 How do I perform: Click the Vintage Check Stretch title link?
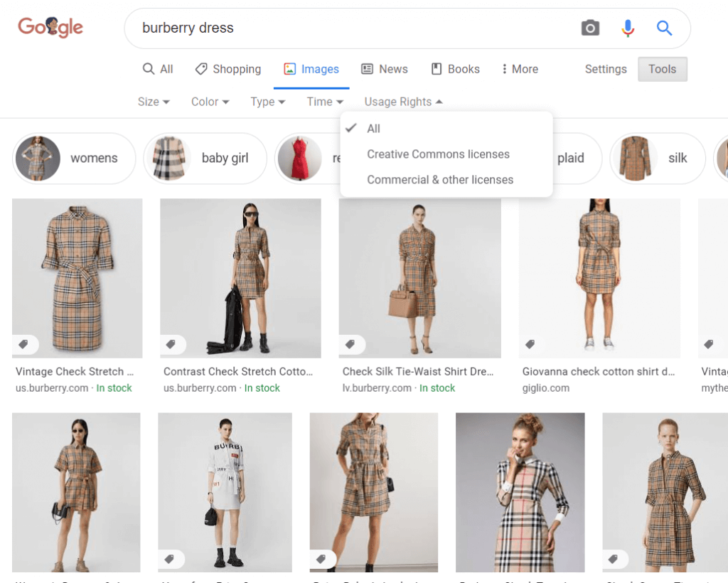74,371
